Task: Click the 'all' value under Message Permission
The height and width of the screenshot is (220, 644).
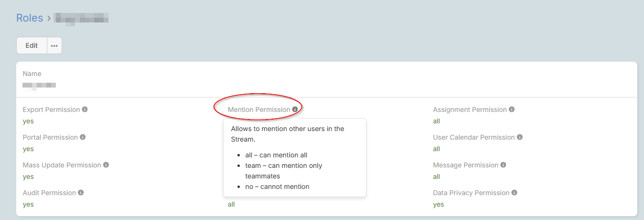Action: 436,176
